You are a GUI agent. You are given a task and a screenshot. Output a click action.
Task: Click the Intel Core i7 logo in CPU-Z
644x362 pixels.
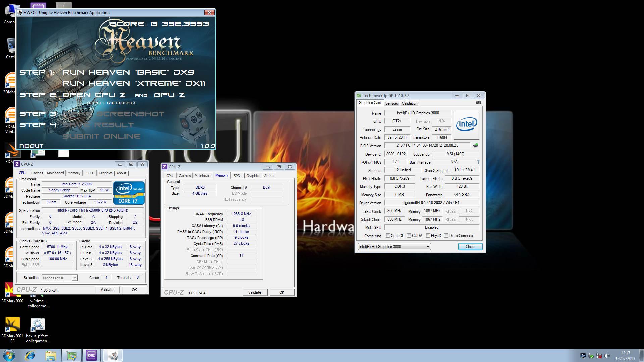pyautogui.click(x=129, y=193)
